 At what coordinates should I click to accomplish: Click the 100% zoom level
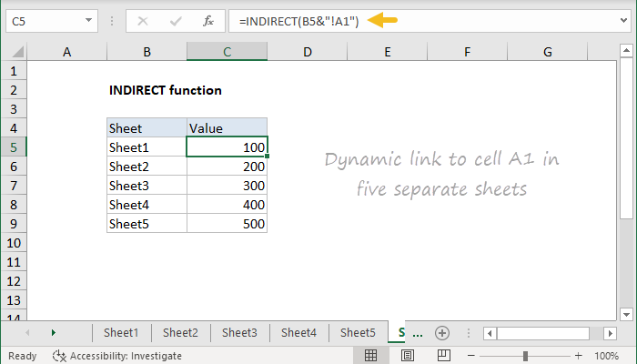click(x=607, y=356)
